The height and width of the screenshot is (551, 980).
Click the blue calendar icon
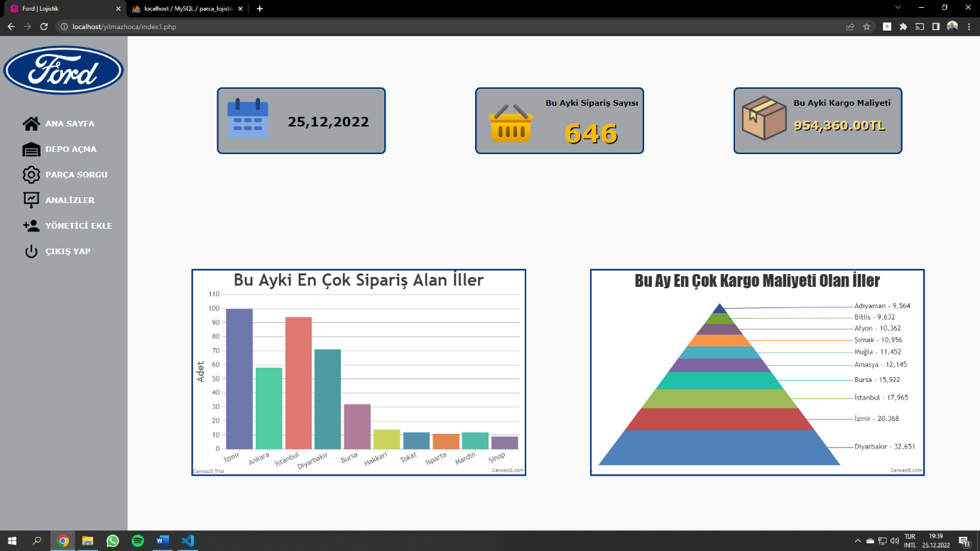(247, 119)
